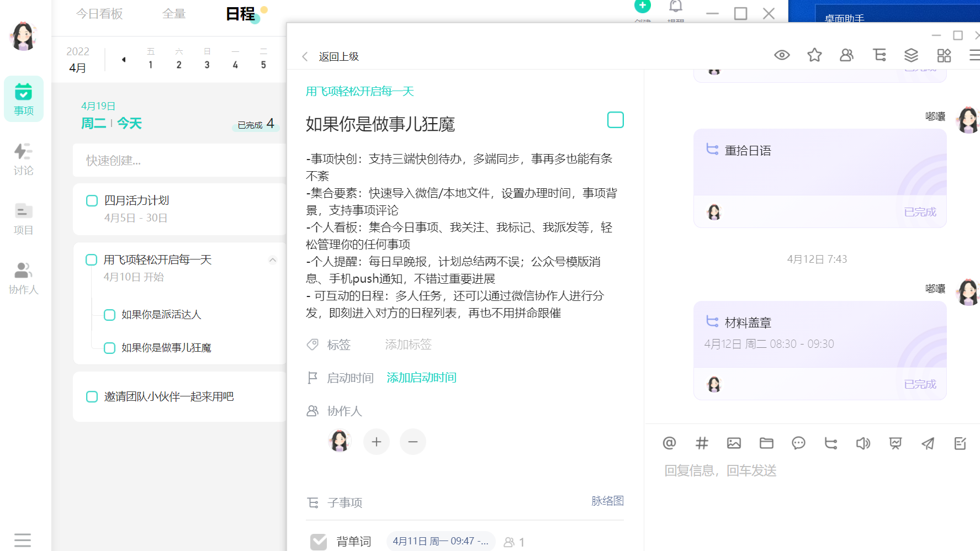Click the 已完成 4 counter

point(256,124)
